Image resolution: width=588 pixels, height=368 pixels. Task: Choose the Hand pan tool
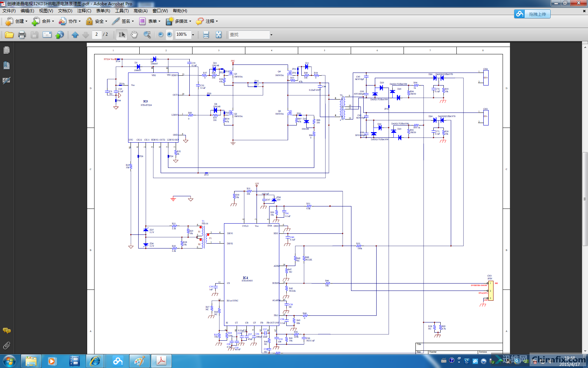tap(134, 35)
